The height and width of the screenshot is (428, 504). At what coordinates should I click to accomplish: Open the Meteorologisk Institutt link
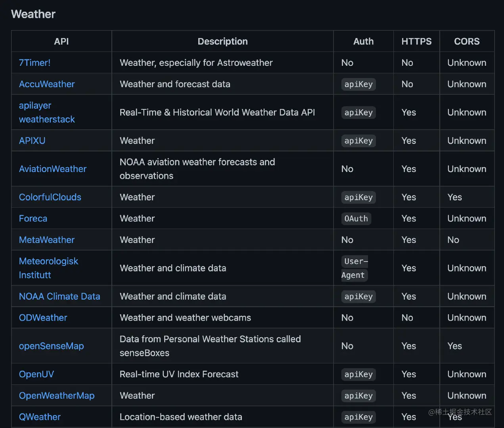click(48, 268)
